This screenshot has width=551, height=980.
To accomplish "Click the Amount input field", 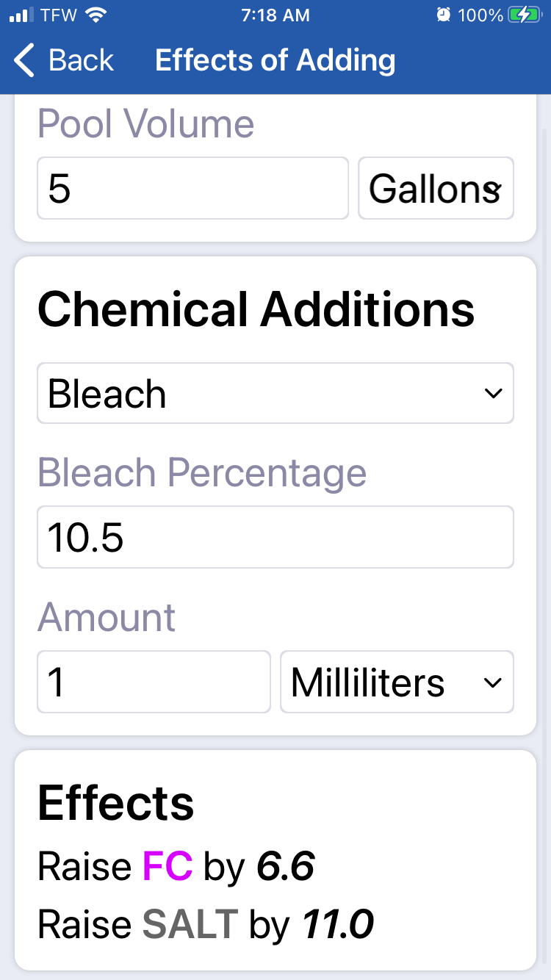I will 154,682.
